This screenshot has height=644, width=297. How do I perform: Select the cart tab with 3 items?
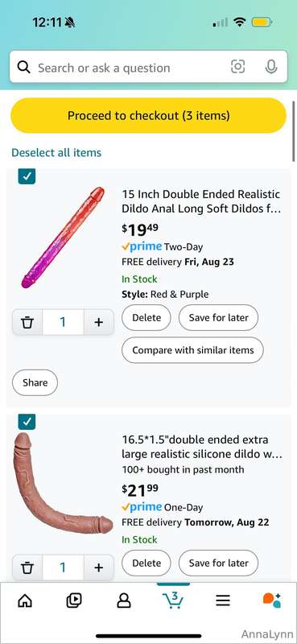[x=173, y=600]
